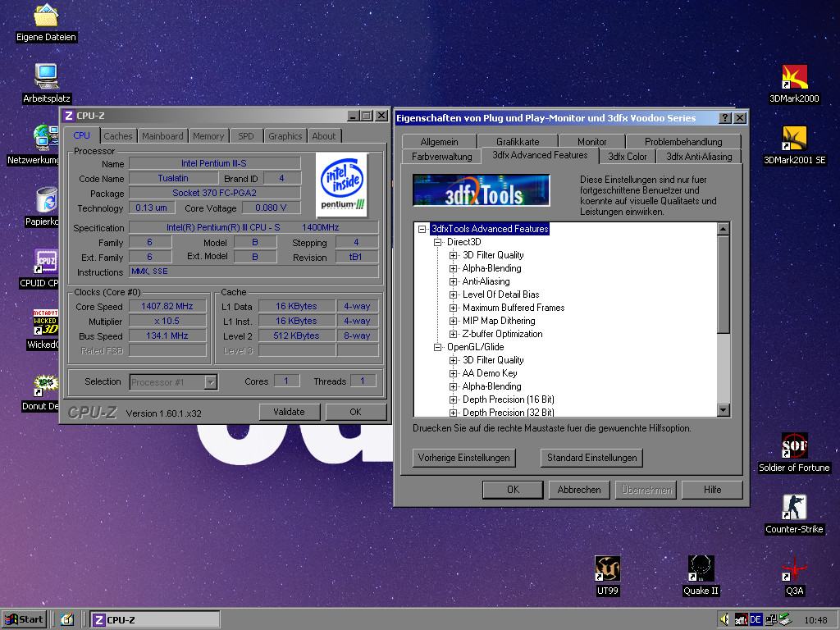Open the Netzwerkumgebung desktop icon

pyautogui.click(x=46, y=137)
